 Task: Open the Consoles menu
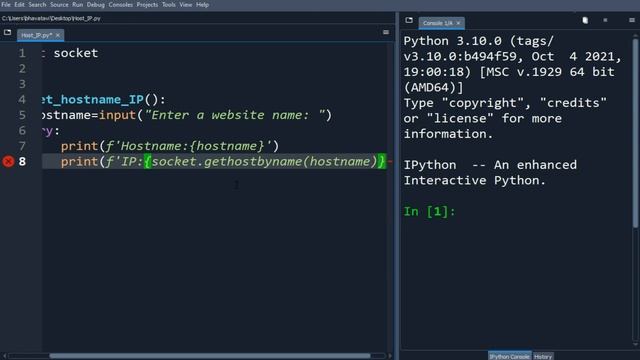pos(120,5)
